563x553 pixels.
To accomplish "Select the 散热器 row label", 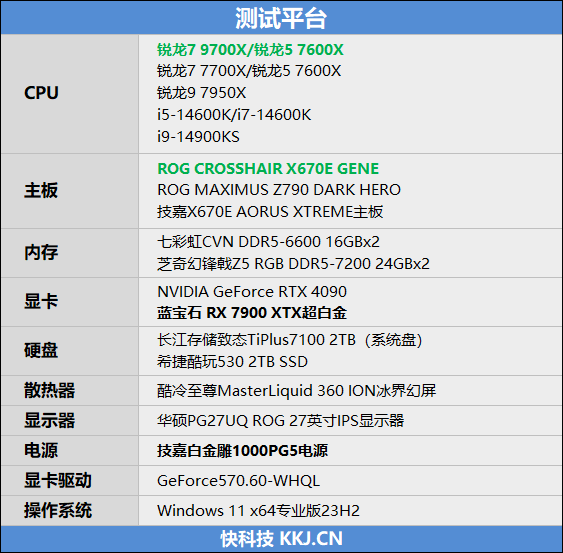I will coord(50,390).
